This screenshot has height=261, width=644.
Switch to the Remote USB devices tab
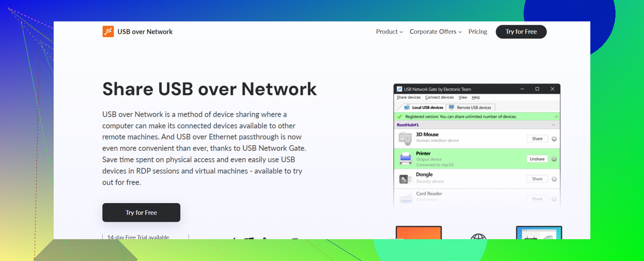pyautogui.click(x=471, y=107)
